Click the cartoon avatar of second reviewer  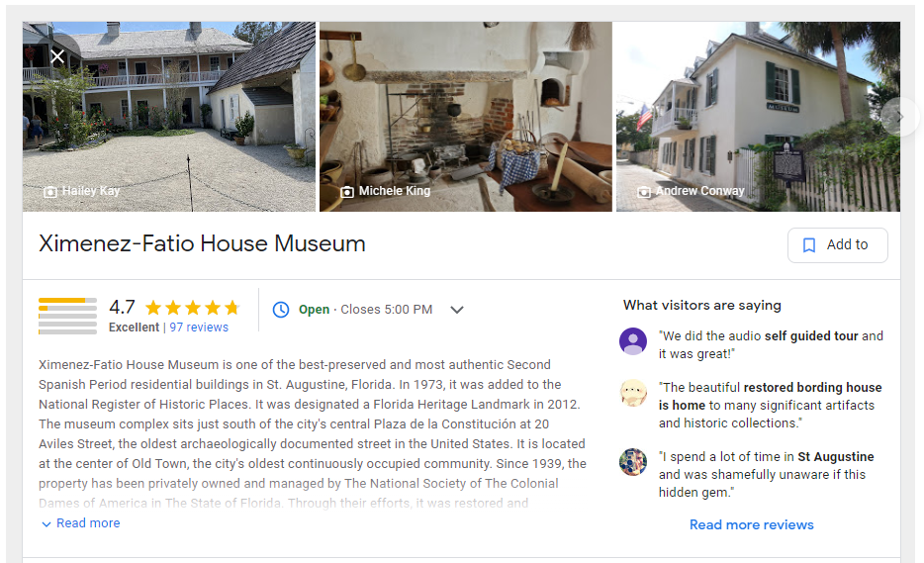coord(633,393)
